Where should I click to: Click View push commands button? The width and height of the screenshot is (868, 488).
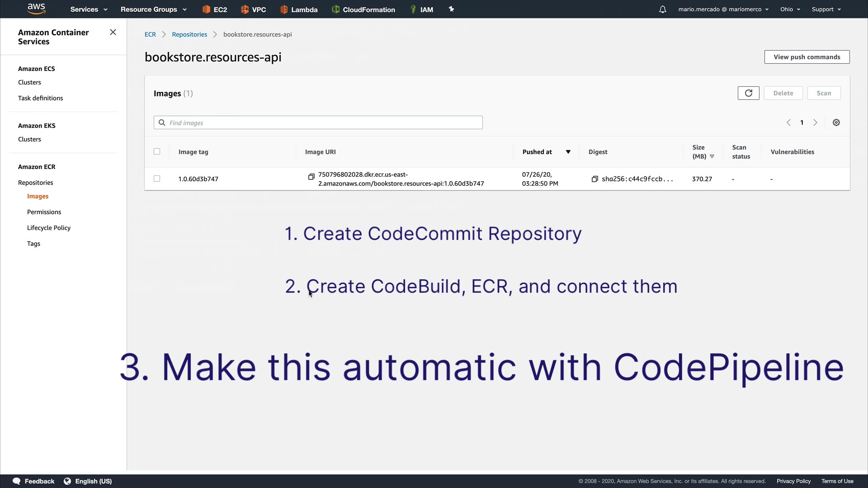(x=807, y=57)
